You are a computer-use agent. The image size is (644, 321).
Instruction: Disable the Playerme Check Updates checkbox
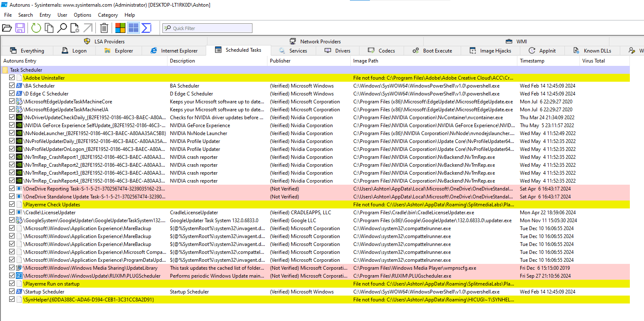(12, 205)
